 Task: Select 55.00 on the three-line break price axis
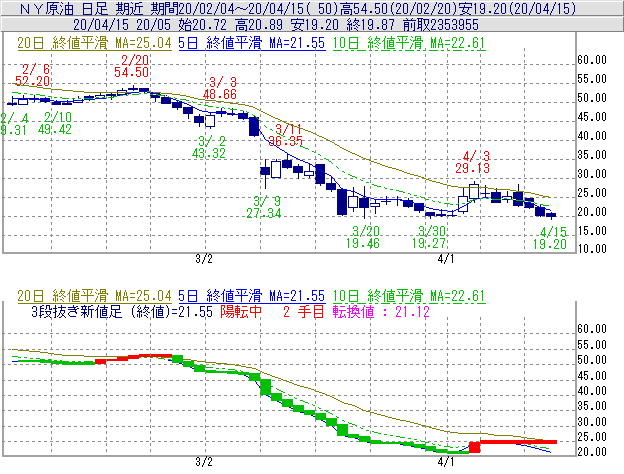592,345
